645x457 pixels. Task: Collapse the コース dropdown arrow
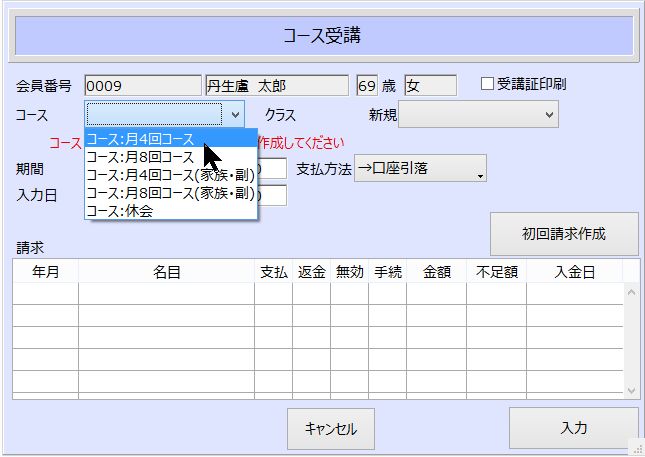click(235, 115)
